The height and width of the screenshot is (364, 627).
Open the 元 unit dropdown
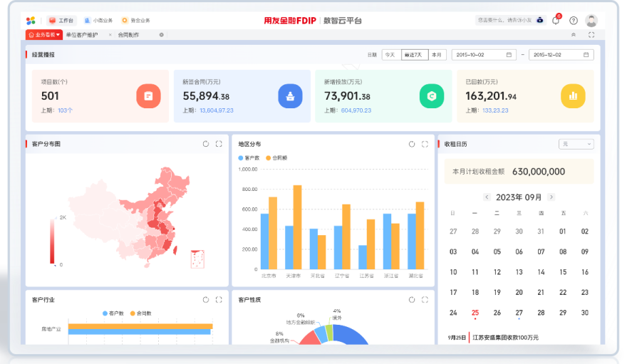[x=576, y=144]
